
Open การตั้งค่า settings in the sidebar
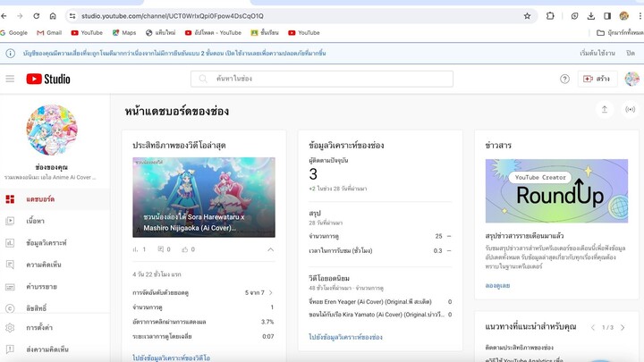(x=55, y=327)
